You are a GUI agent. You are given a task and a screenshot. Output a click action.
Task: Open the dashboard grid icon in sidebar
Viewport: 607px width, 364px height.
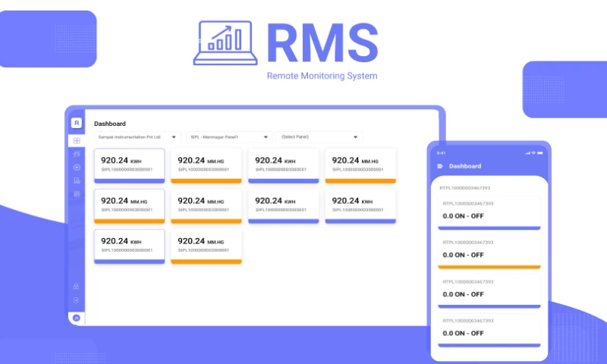point(76,141)
